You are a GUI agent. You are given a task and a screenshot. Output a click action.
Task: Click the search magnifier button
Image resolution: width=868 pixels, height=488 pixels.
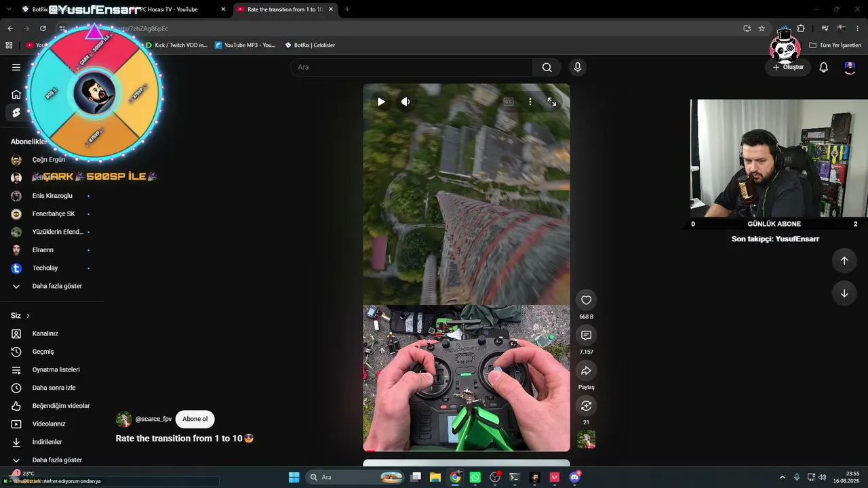[547, 67]
